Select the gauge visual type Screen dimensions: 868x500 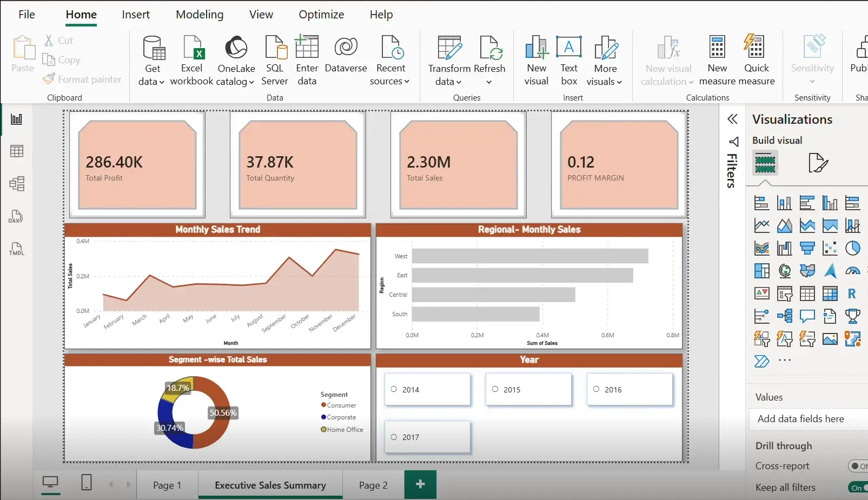pyautogui.click(x=852, y=271)
